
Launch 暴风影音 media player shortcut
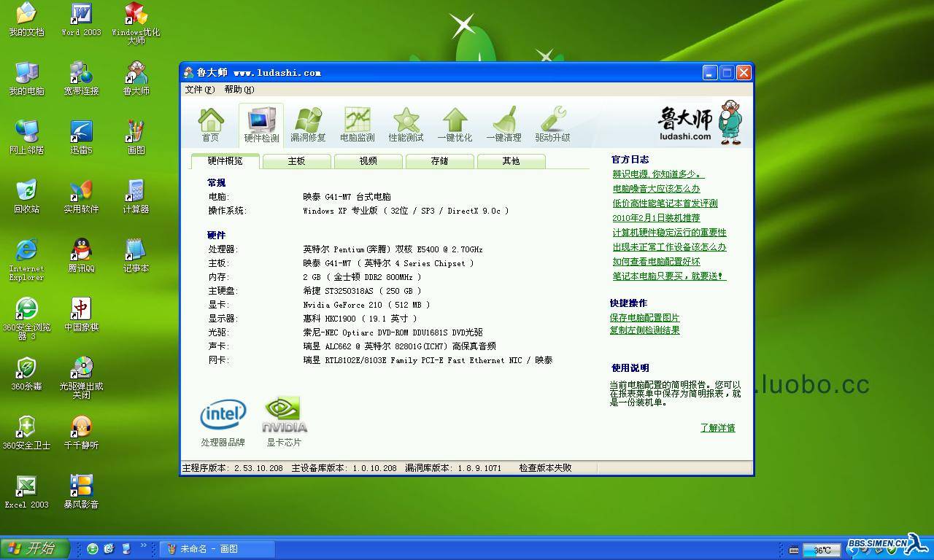pyautogui.click(x=81, y=492)
